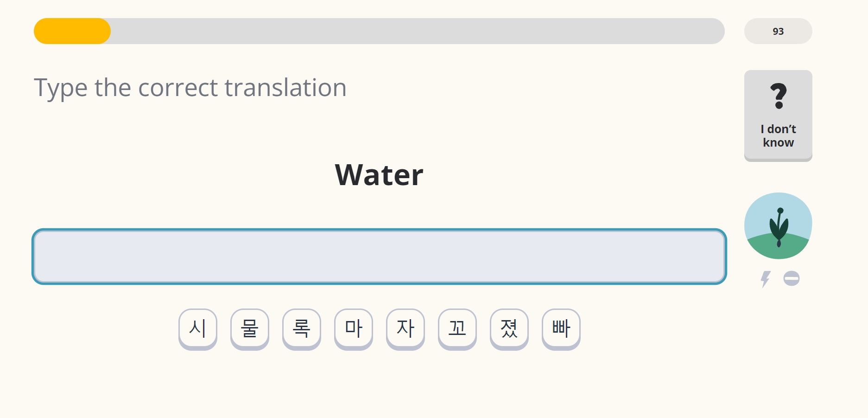Click the lightning bolt icon
The width and height of the screenshot is (868, 418).
[x=765, y=279]
